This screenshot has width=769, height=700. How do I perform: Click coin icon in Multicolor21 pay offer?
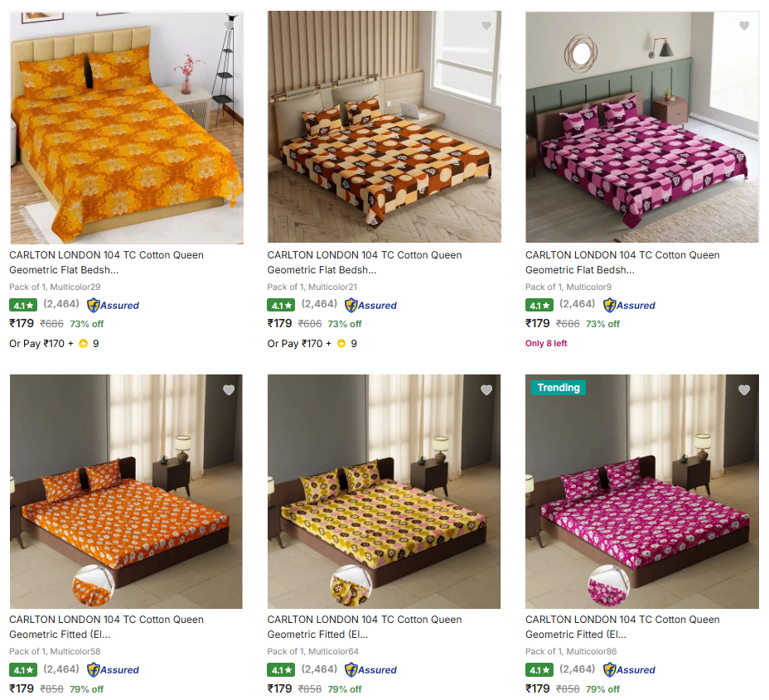[341, 344]
